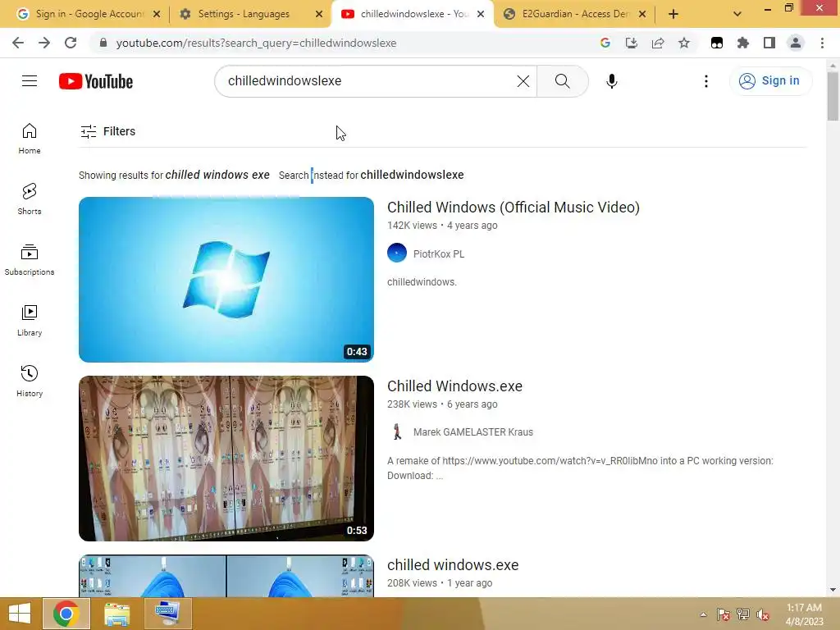Click scrollbar down arrow
Viewport: 840px width, 630px height.
[833, 590]
